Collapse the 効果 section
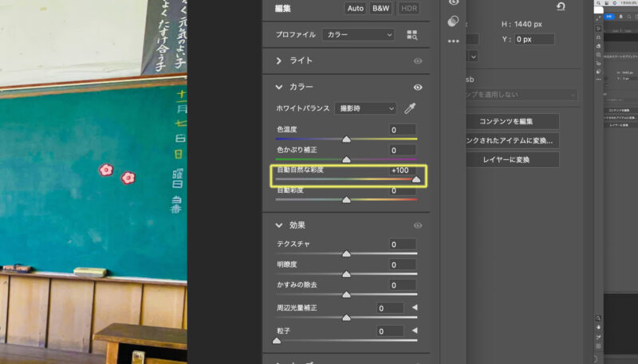The width and height of the screenshot is (638, 364). click(x=278, y=225)
